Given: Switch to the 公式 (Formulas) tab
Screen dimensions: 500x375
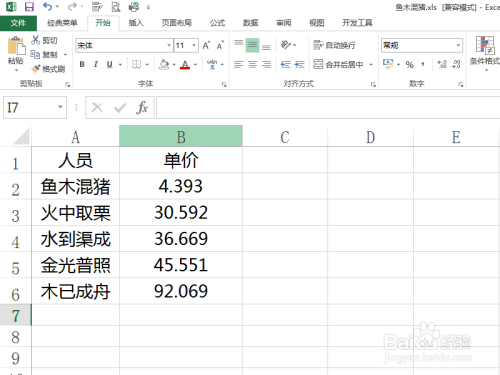Looking at the screenshot, I should (x=217, y=23).
